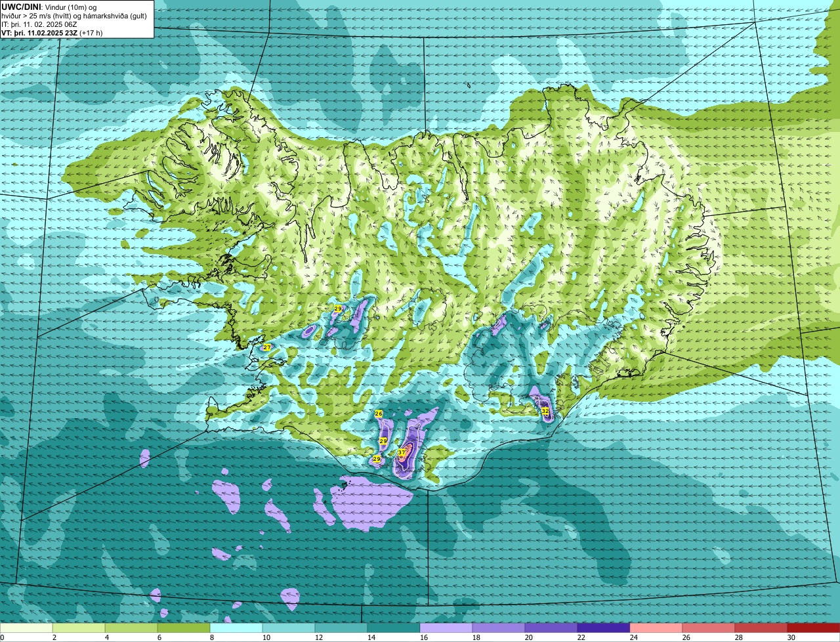Pick the light teal 10–12 m/s swatch
The width and height of the screenshot is (840, 642).
click(289, 628)
